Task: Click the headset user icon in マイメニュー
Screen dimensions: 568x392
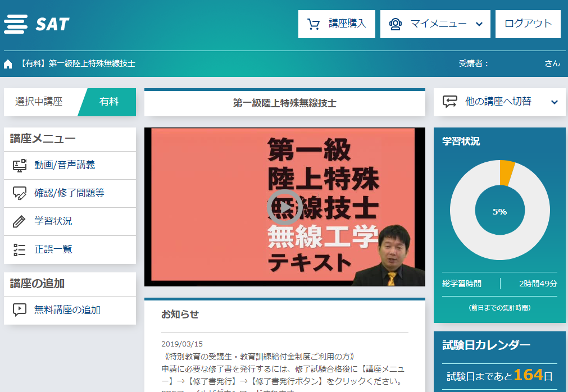Action: [395, 24]
